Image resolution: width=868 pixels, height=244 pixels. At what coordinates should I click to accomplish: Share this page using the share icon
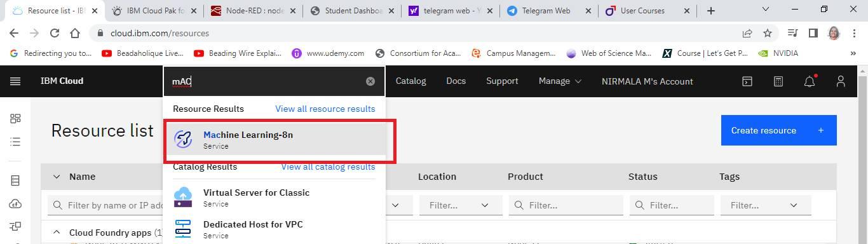point(747,33)
